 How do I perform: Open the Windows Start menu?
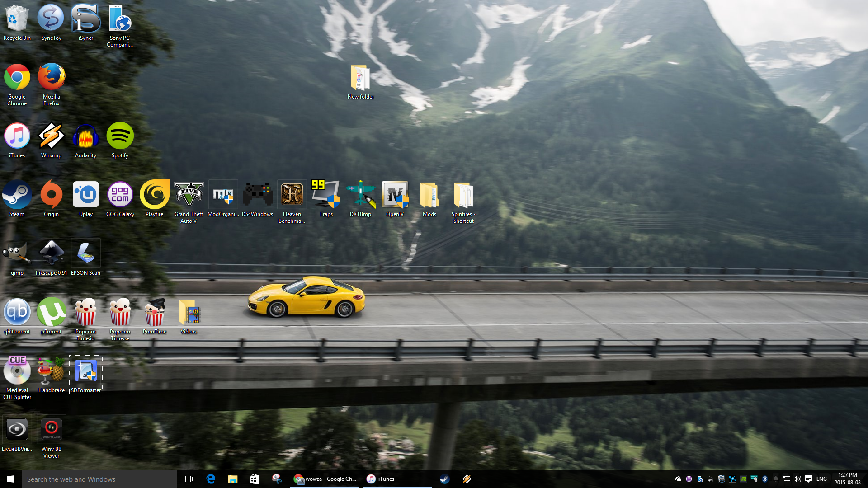point(11,479)
